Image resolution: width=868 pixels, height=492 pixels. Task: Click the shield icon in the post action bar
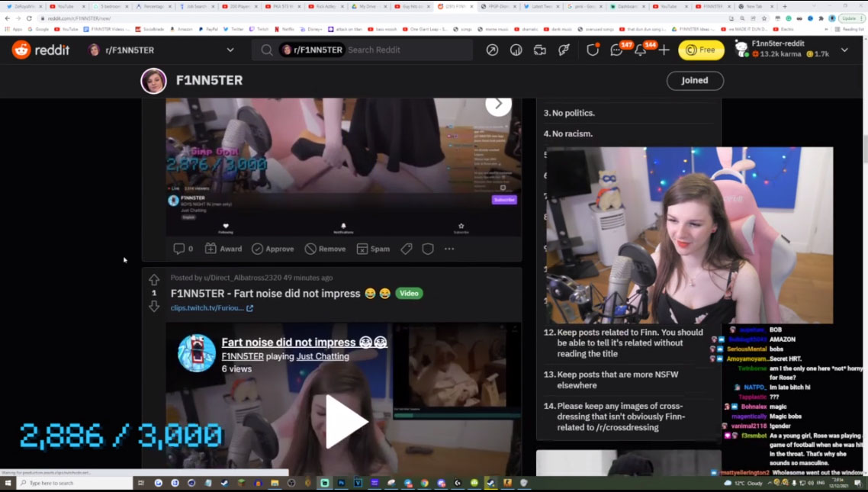[428, 249]
